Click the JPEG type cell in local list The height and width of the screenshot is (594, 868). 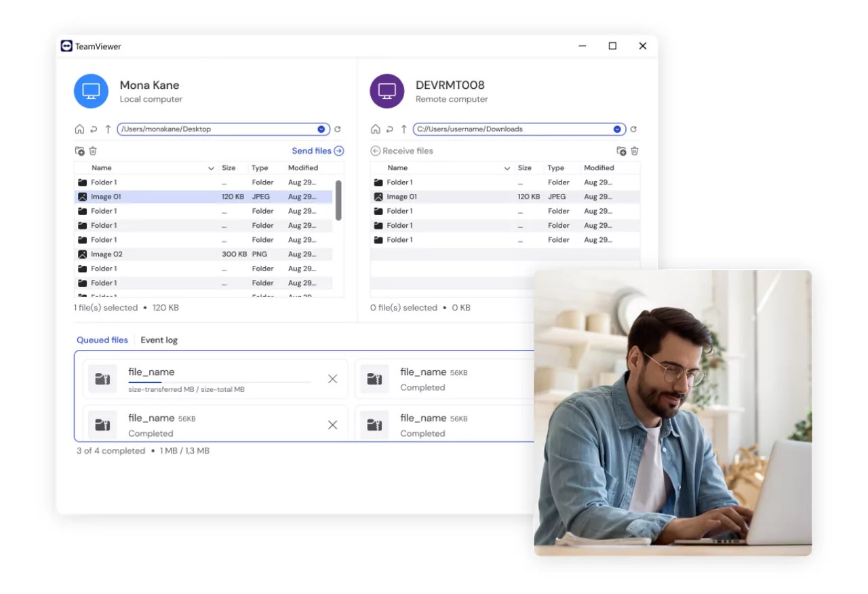coord(262,197)
